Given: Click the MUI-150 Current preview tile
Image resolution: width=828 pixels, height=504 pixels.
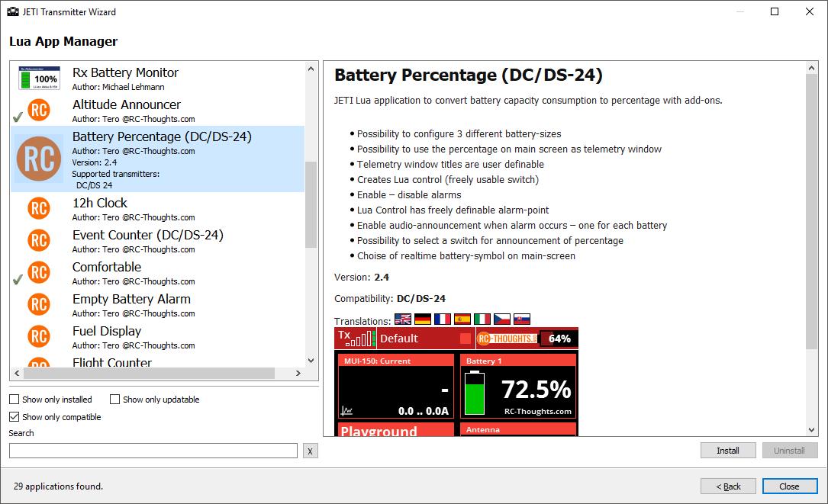Looking at the screenshot, I should click(395, 387).
